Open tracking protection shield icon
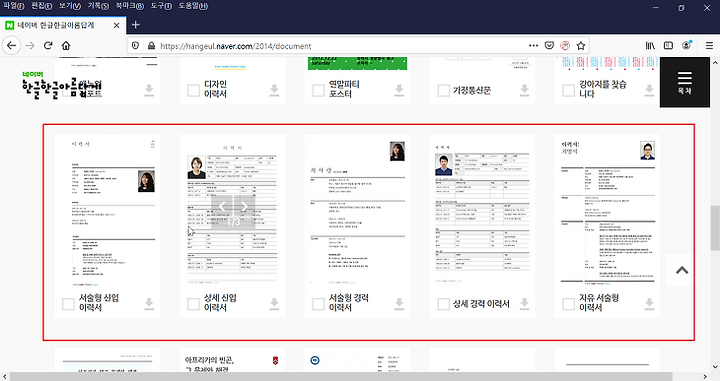This screenshot has height=381, width=720. tap(135, 46)
